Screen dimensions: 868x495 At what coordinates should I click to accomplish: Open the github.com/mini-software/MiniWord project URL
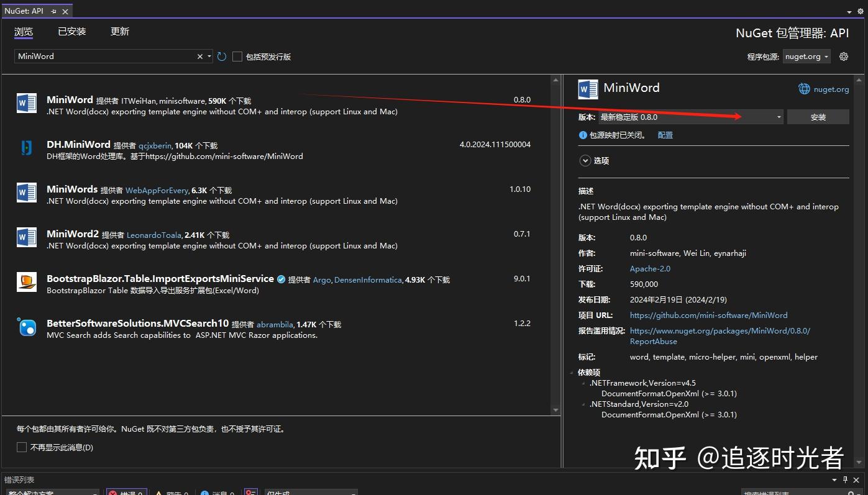click(x=708, y=316)
